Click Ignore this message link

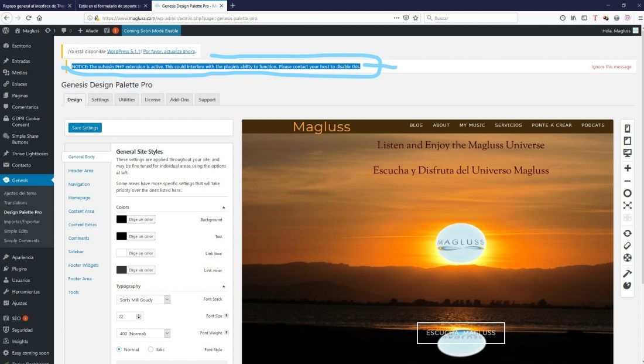(x=611, y=67)
